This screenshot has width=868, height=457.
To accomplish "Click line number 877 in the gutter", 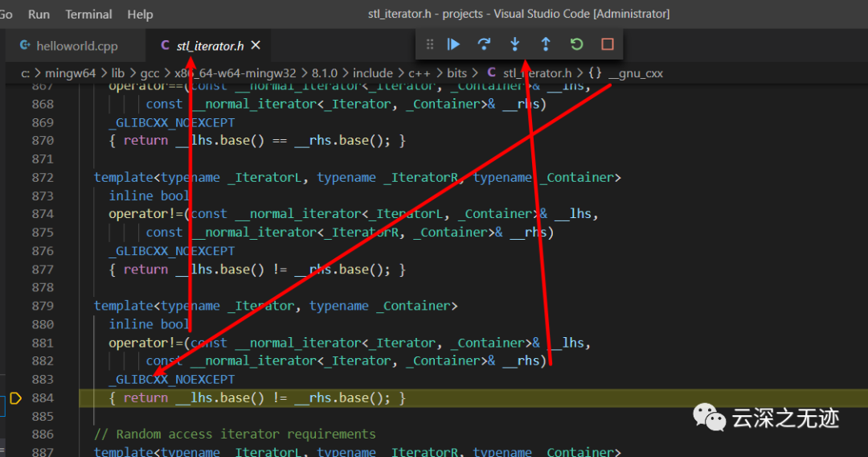I will 43,270.
